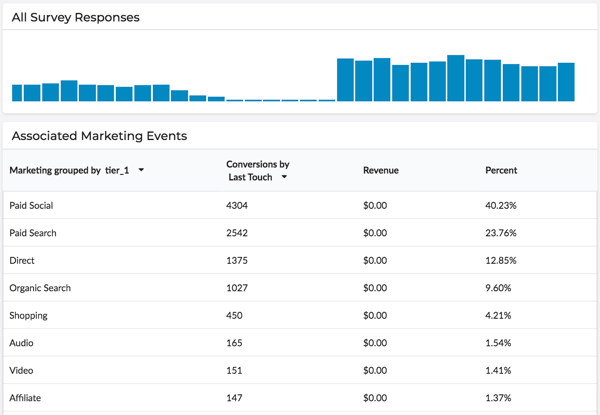Open the tier_1 grouping dropdown arrow
This screenshot has width=600, height=415.
point(141,170)
